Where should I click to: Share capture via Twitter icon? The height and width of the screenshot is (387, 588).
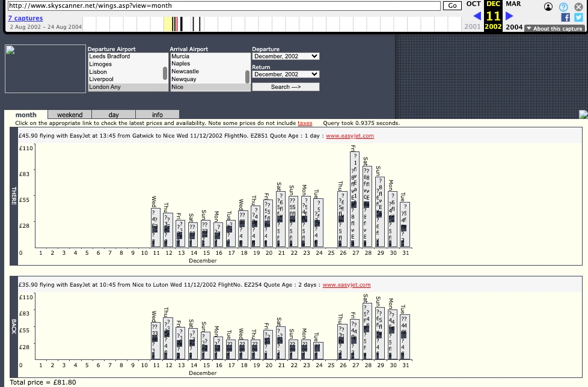(578, 17)
